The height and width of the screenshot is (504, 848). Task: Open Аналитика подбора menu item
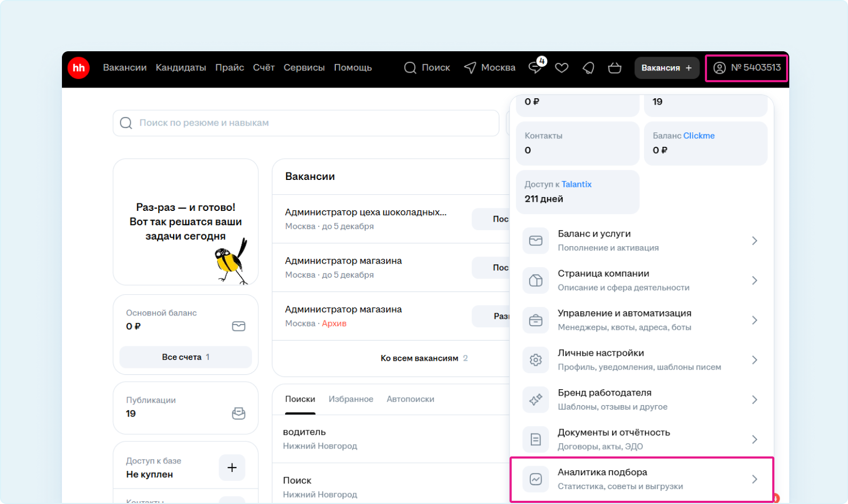[x=641, y=479]
